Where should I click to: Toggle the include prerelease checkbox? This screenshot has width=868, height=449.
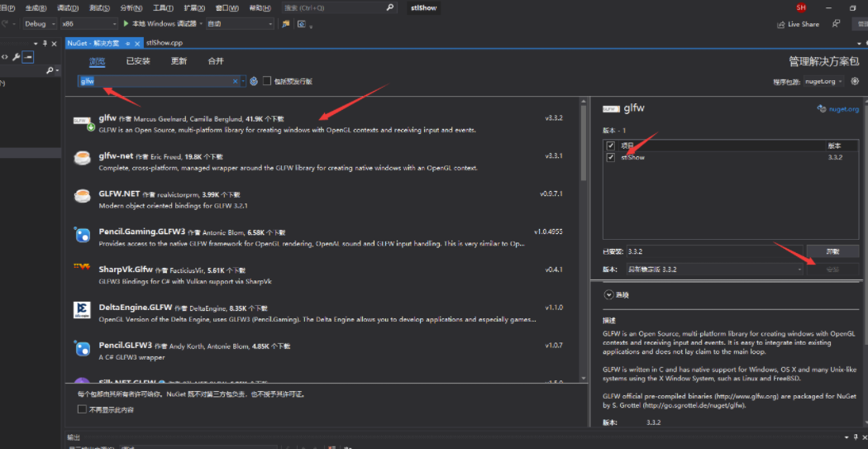(x=267, y=81)
